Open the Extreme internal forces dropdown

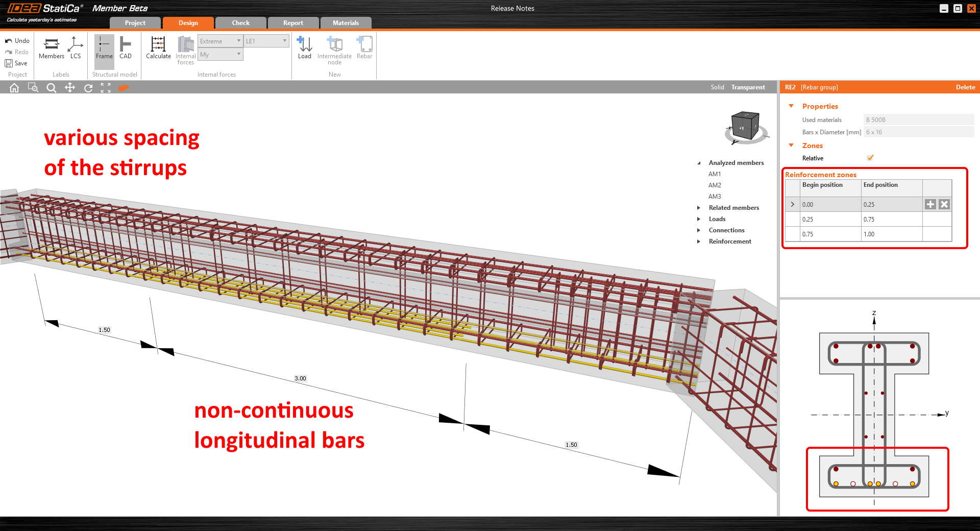(x=239, y=41)
